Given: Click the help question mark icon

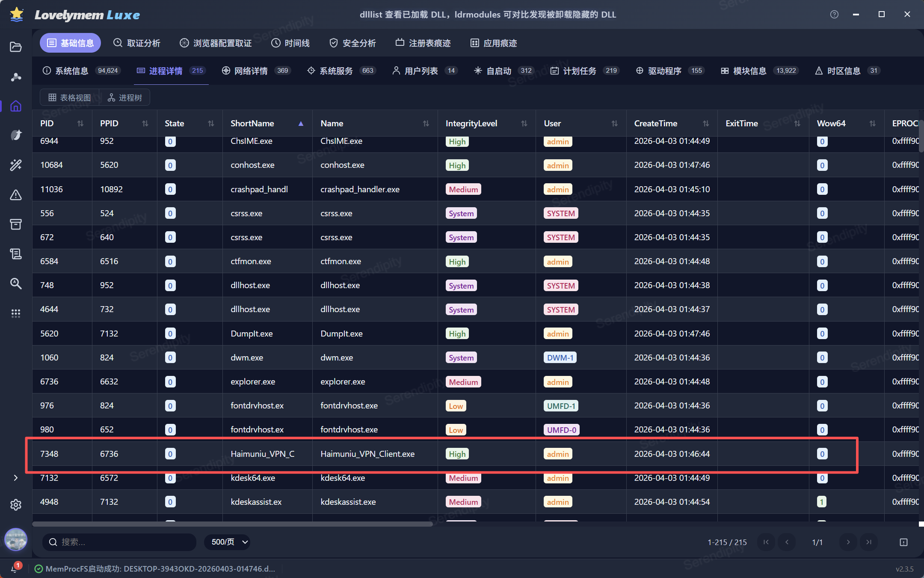Looking at the screenshot, I should pyautogui.click(x=834, y=15).
